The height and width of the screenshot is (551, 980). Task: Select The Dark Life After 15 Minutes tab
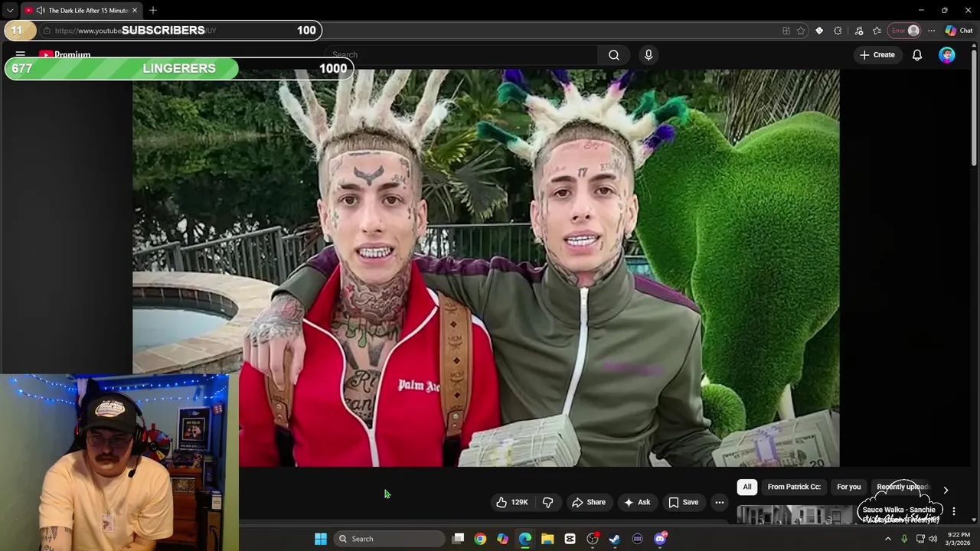tap(80, 11)
